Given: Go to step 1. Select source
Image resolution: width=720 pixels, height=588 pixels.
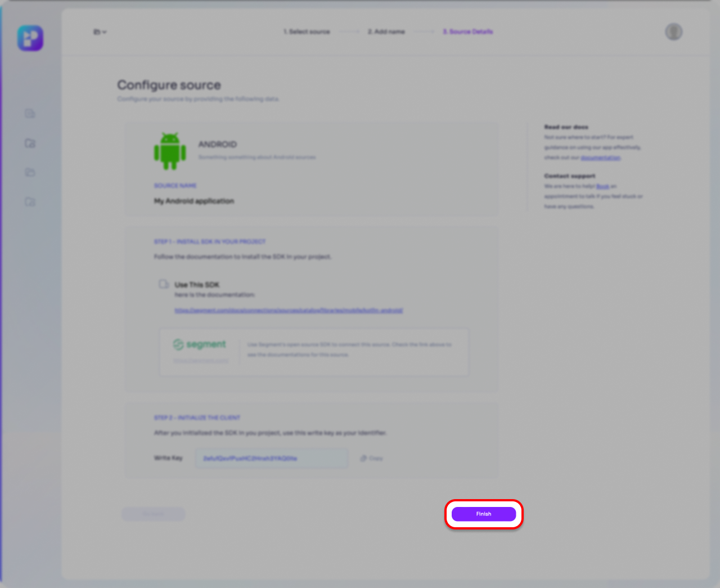Looking at the screenshot, I should pyautogui.click(x=307, y=32).
